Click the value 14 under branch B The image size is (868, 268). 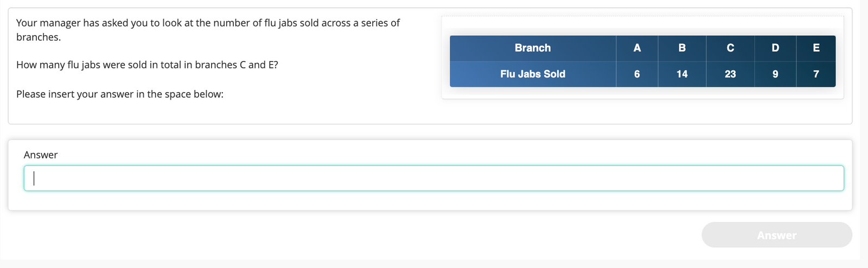pyautogui.click(x=682, y=74)
